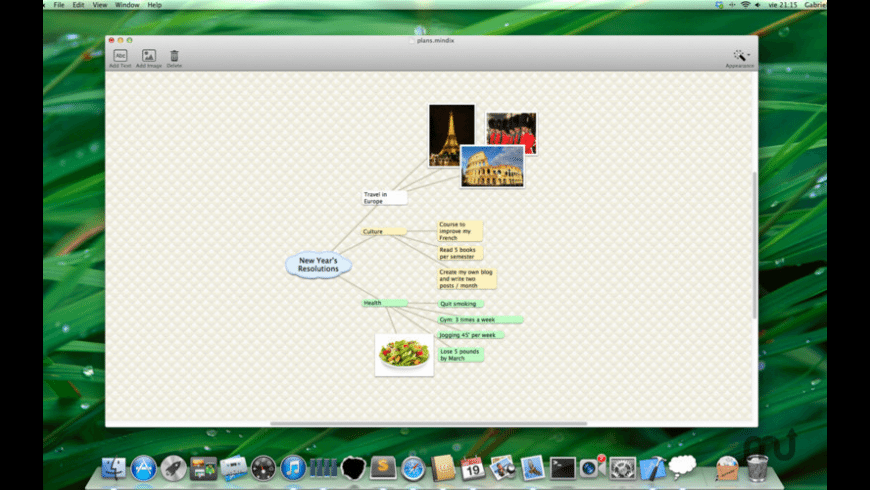Open the Downloads box stack in dock

coord(727,468)
